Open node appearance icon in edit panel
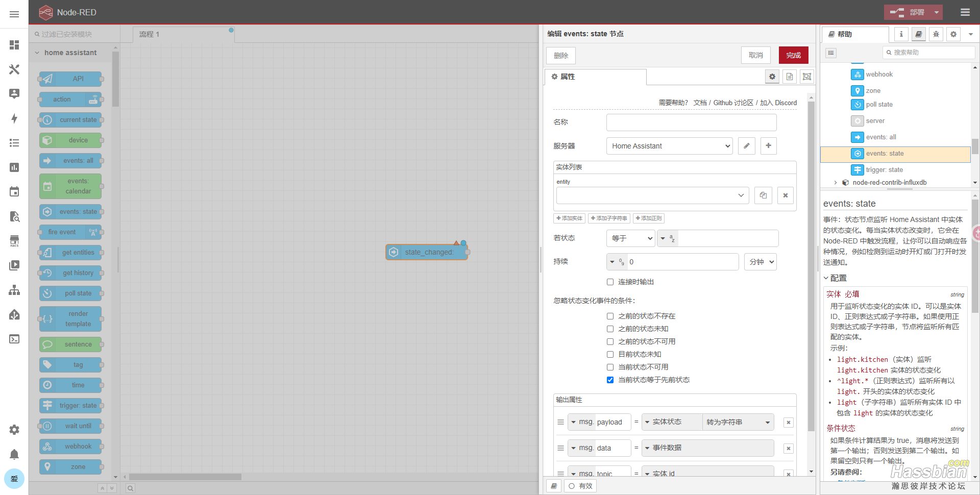The width and height of the screenshot is (980, 495). coord(807,77)
